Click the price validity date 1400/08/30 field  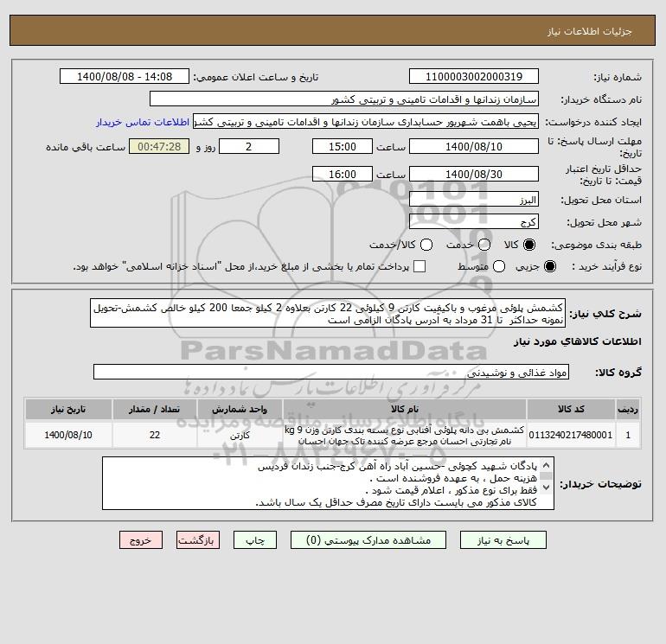coord(474,174)
